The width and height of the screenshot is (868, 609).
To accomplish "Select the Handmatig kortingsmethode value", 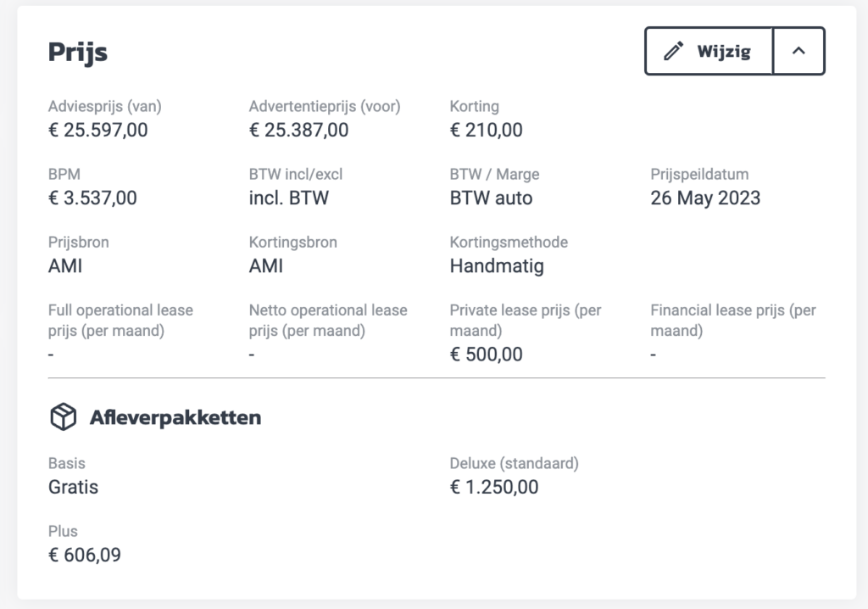I will pyautogui.click(x=497, y=266).
